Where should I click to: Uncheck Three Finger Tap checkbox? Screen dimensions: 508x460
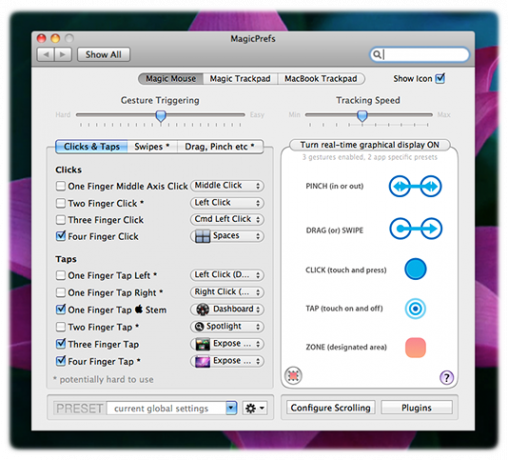tap(61, 344)
